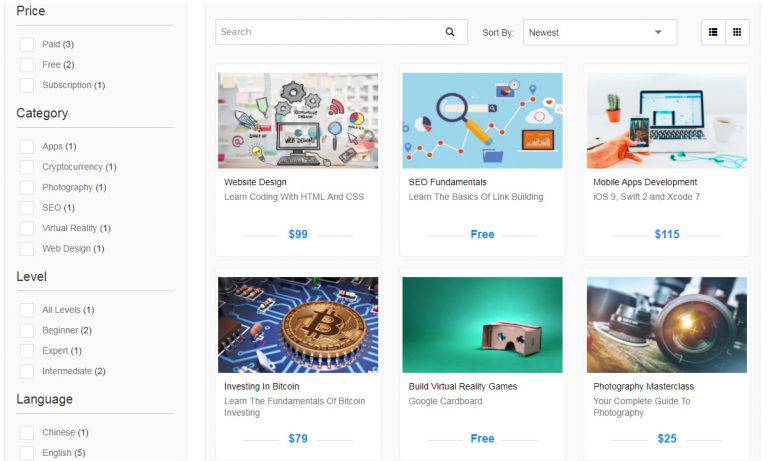Open the Website Design course thumbnail
Viewport: 768px width, 461px height.
point(298,120)
